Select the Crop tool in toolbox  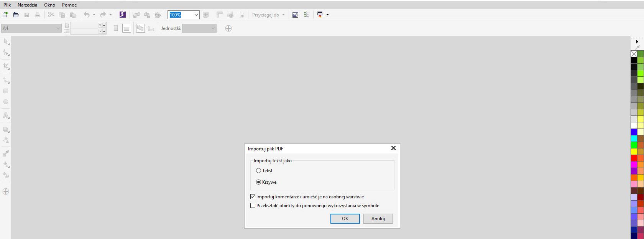pyautogui.click(x=6, y=66)
